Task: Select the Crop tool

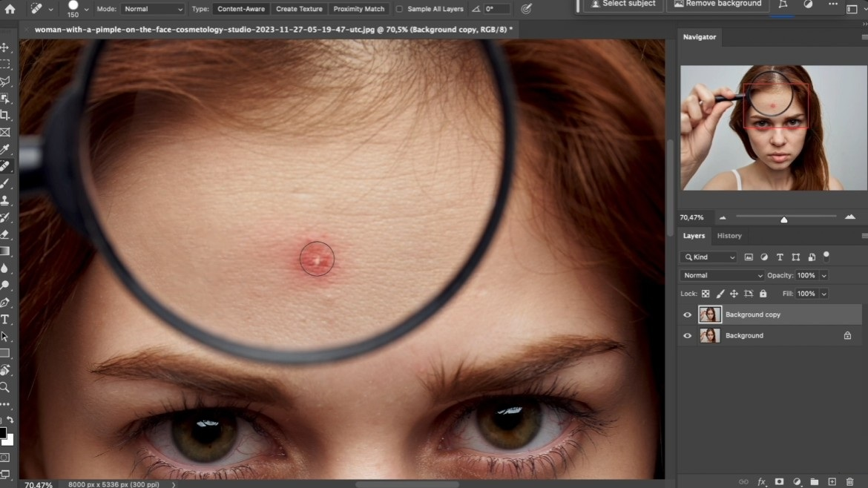Action: coord(5,115)
